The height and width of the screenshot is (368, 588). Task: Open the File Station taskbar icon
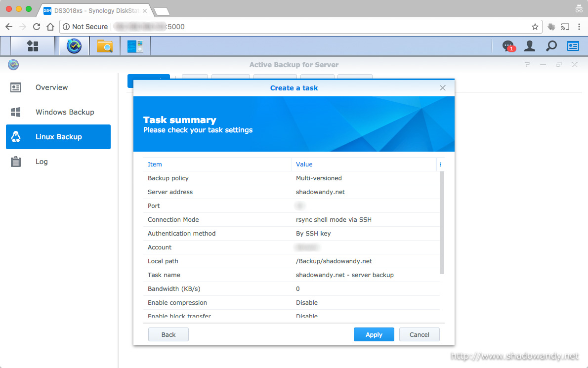click(105, 46)
